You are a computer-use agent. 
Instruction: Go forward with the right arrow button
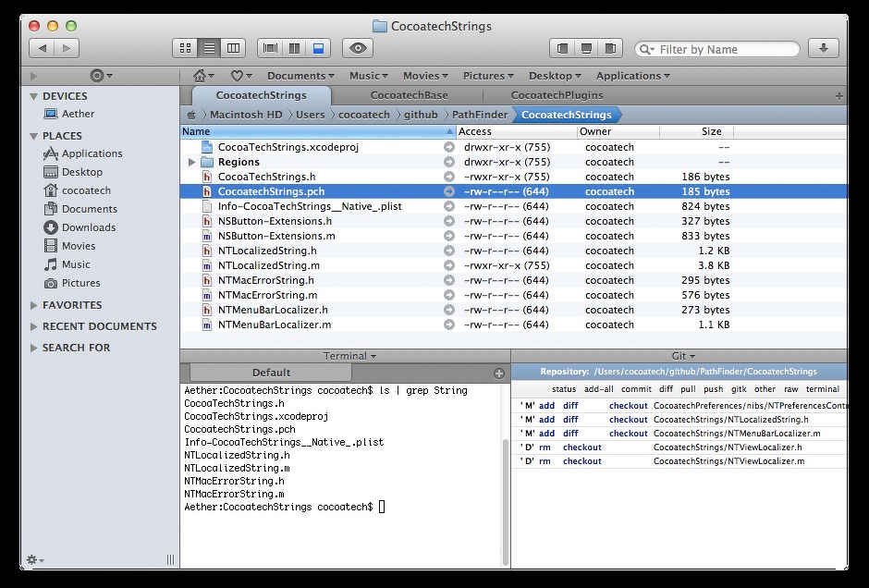[67, 48]
